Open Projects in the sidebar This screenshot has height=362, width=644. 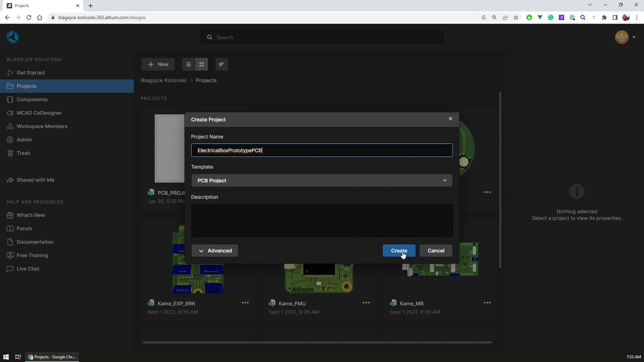67,86
